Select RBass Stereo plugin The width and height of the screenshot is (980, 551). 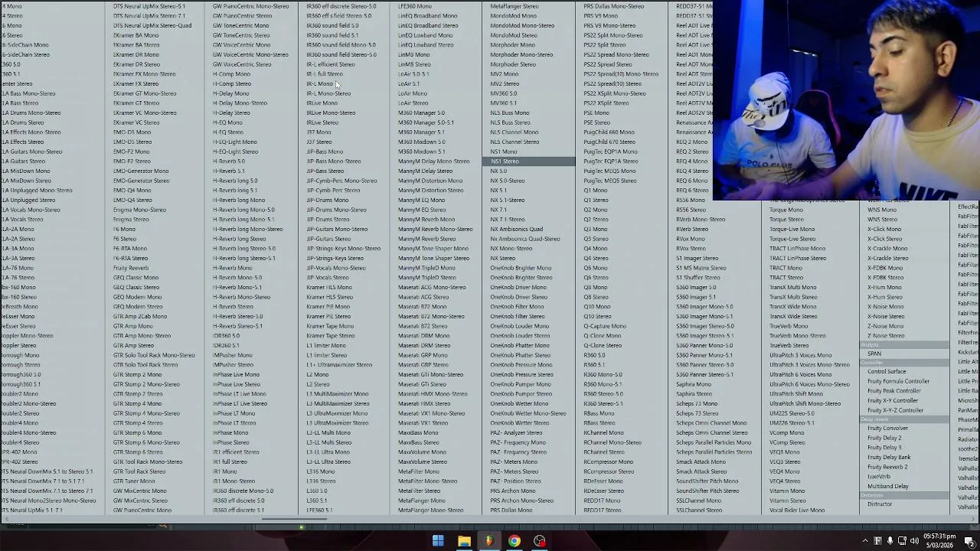point(599,423)
